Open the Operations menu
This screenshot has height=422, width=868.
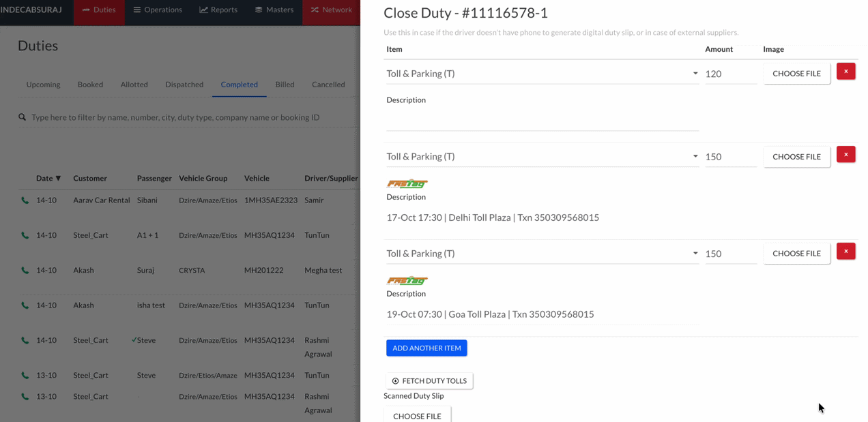point(158,10)
